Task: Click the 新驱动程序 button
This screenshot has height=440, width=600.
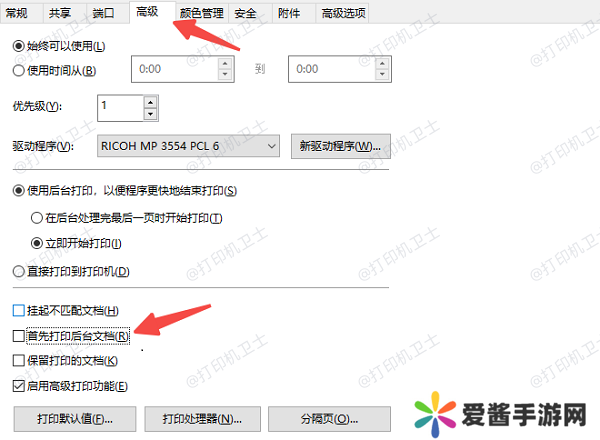Action: click(x=341, y=146)
